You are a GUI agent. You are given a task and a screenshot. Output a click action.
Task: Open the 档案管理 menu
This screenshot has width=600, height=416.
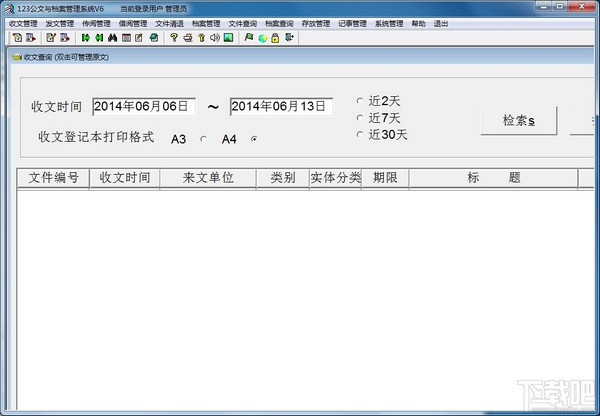coord(206,24)
